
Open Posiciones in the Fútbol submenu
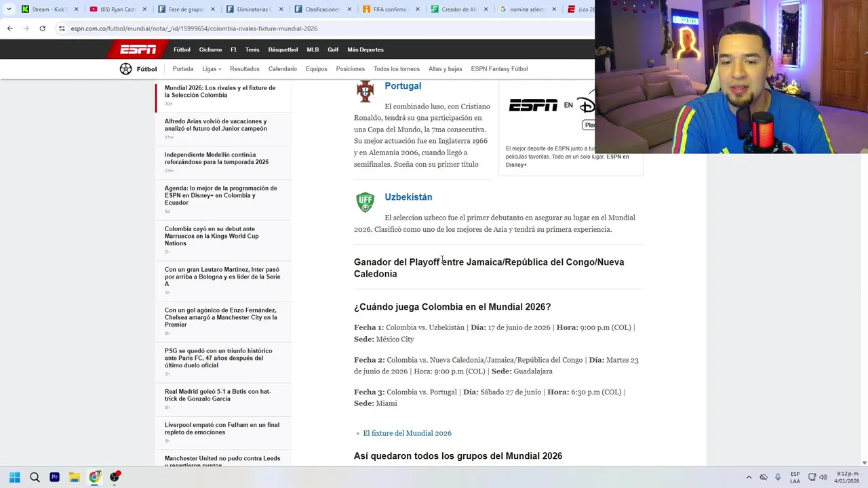[350, 68]
